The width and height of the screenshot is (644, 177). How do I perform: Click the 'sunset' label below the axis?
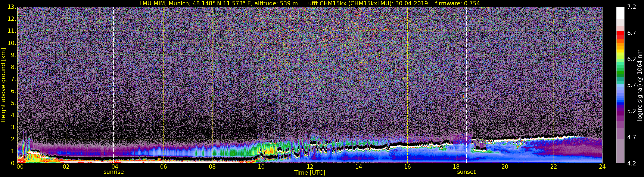pos(466,172)
